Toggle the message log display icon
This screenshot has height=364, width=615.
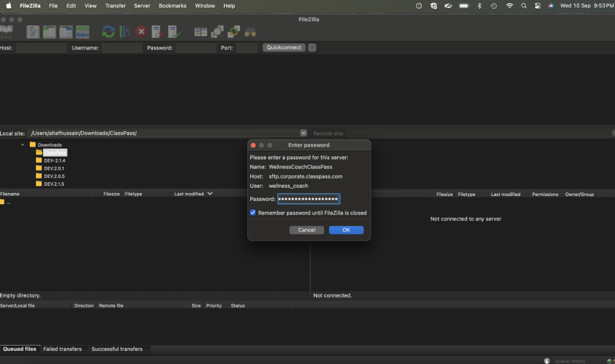[33, 32]
